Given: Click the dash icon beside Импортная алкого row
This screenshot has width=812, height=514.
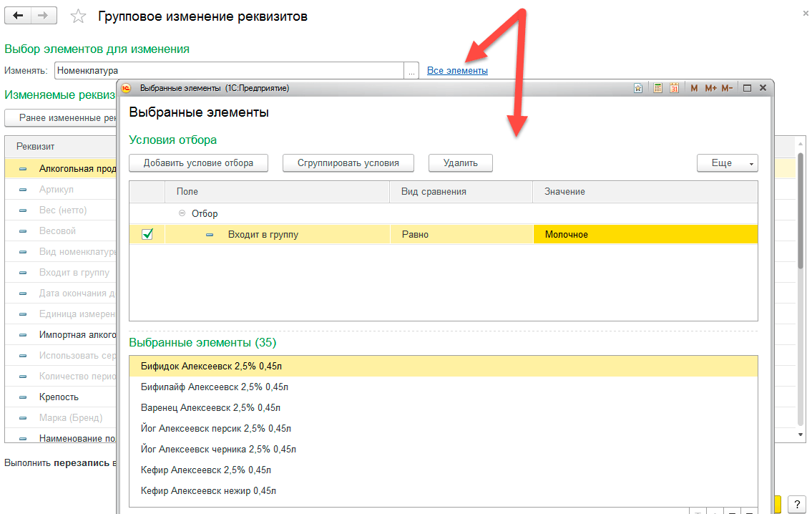Looking at the screenshot, I should tap(23, 335).
